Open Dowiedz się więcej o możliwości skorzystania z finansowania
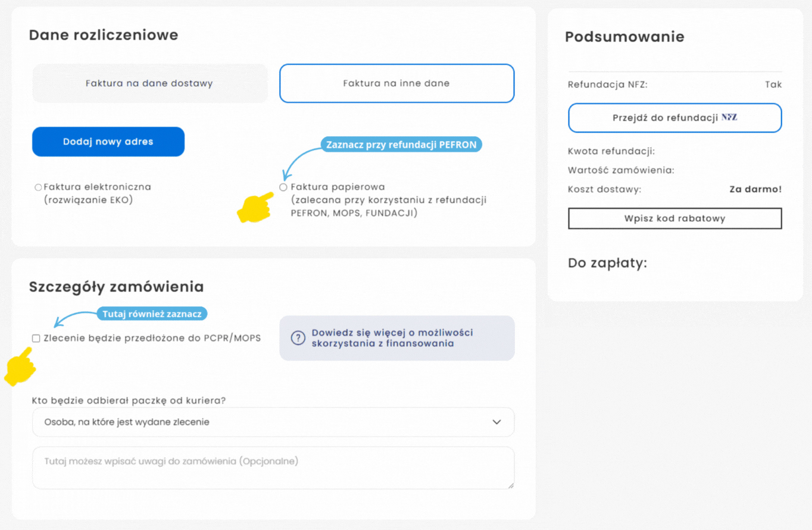Image resolution: width=812 pixels, height=530 pixels. (396, 338)
